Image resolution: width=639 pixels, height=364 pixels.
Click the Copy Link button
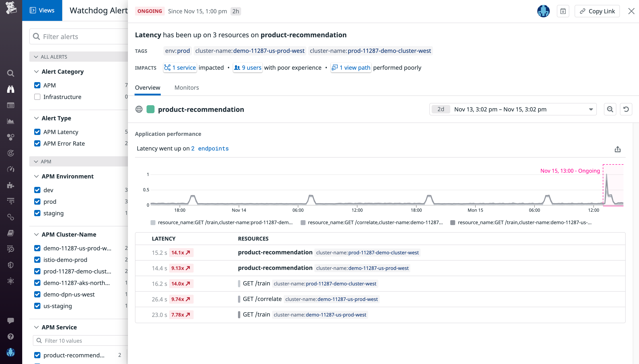[597, 11]
